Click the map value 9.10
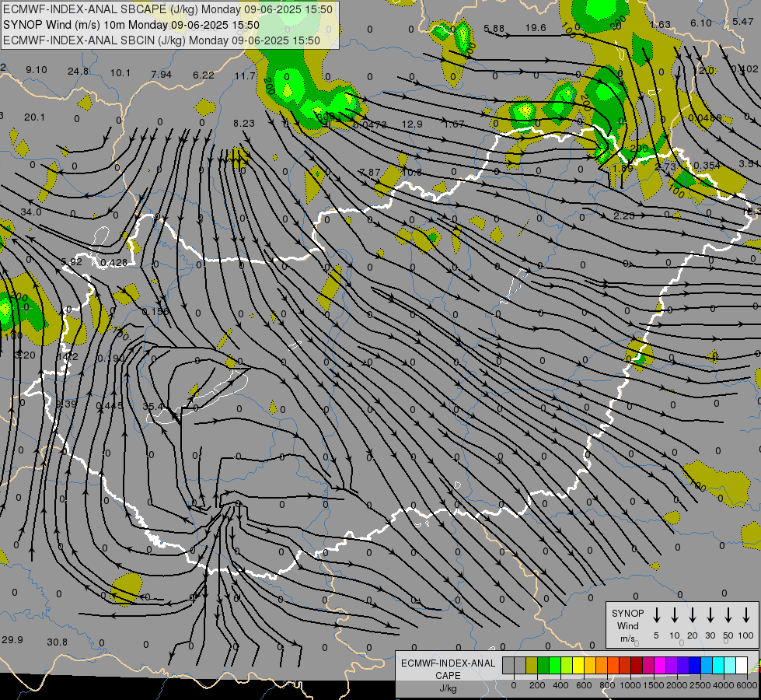The width and height of the screenshot is (761, 700). click(37, 70)
